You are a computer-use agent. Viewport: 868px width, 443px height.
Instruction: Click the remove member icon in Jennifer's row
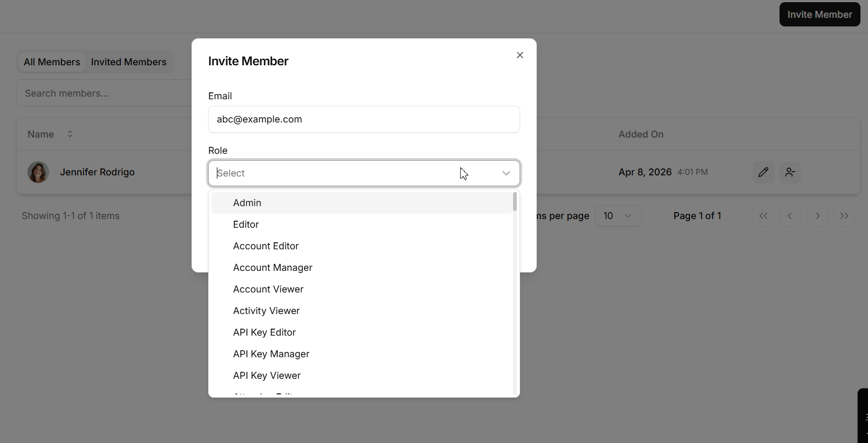pyautogui.click(x=790, y=172)
